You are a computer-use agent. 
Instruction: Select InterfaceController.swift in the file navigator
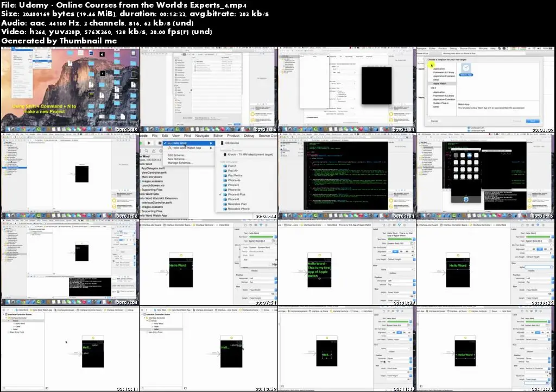(157, 203)
